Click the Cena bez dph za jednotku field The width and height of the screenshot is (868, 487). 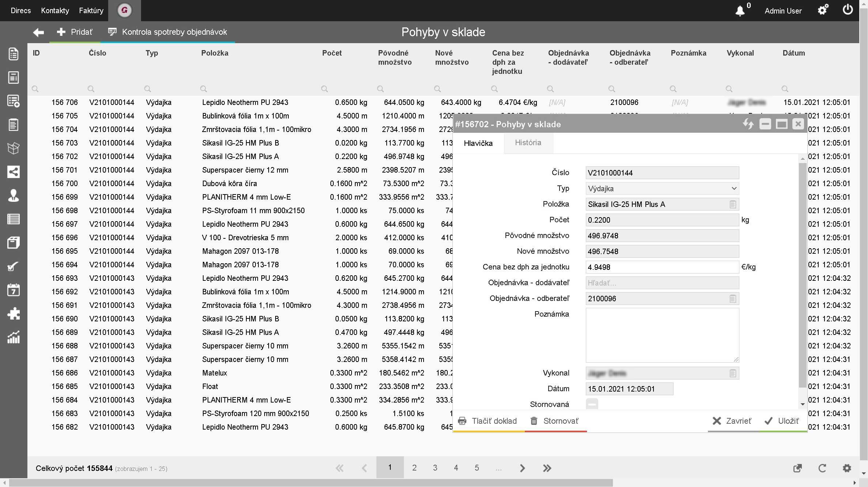pos(662,267)
